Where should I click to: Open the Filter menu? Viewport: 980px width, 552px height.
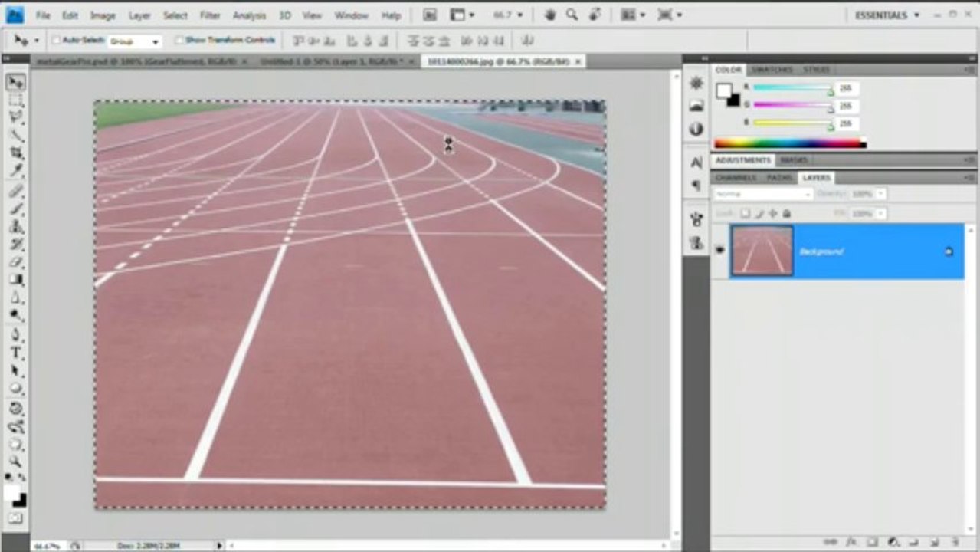pos(210,15)
